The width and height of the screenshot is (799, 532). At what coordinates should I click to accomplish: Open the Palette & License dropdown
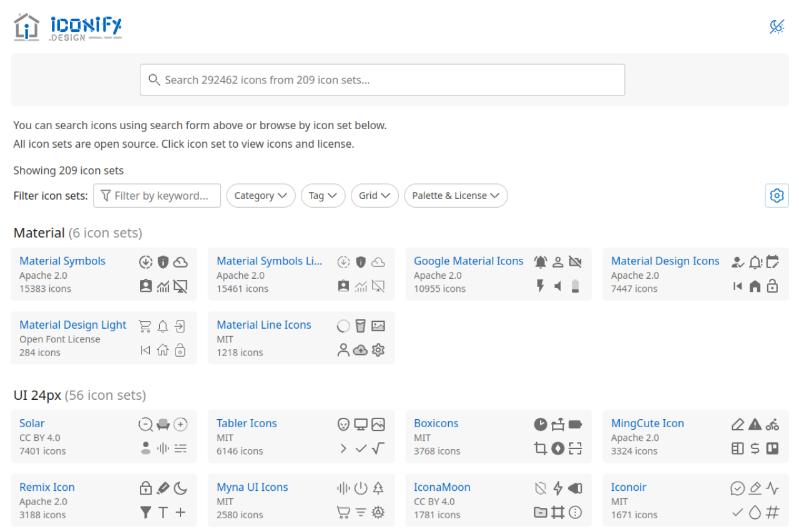[456, 195]
